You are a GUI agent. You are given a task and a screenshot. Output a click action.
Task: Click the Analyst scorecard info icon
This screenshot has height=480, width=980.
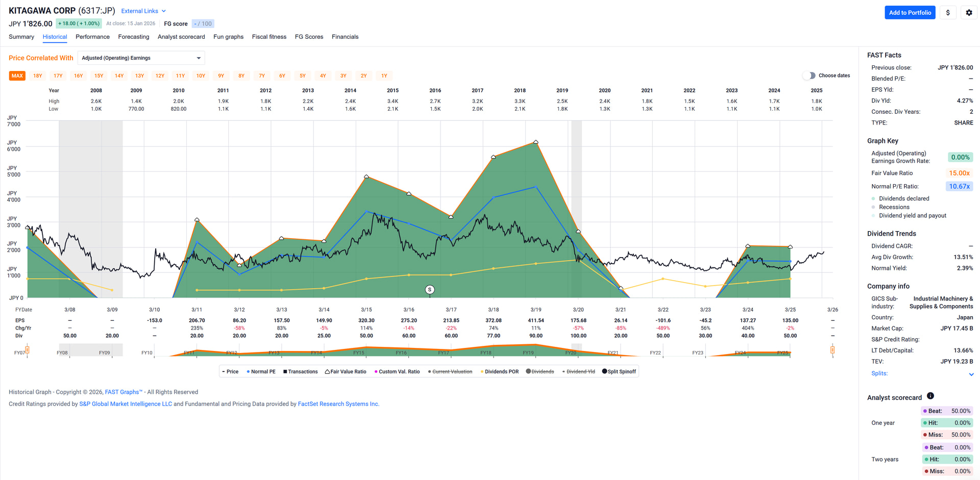click(x=930, y=396)
